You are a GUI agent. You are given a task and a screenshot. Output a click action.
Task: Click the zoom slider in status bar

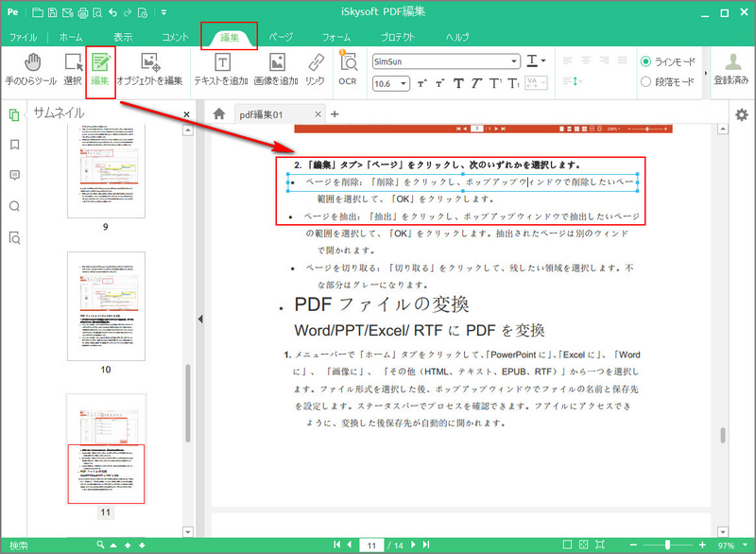[667, 545]
